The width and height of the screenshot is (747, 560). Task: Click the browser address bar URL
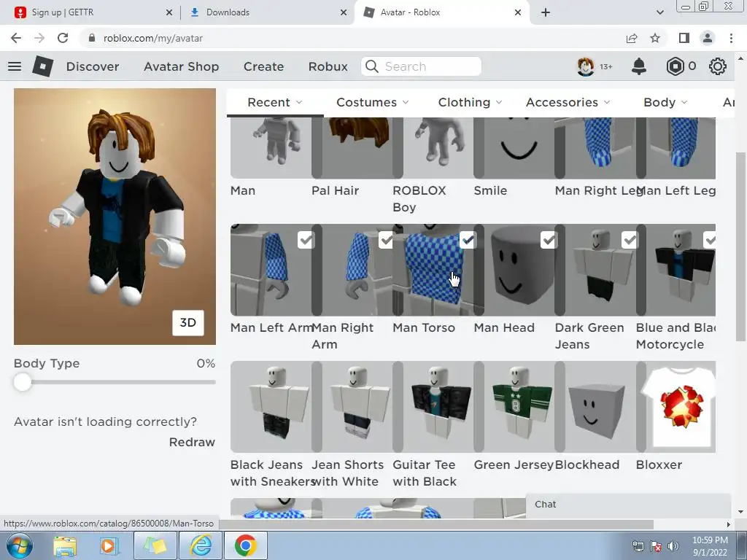153,38
